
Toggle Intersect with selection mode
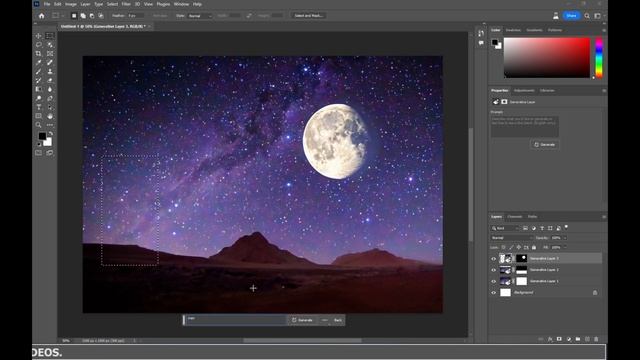click(x=101, y=16)
